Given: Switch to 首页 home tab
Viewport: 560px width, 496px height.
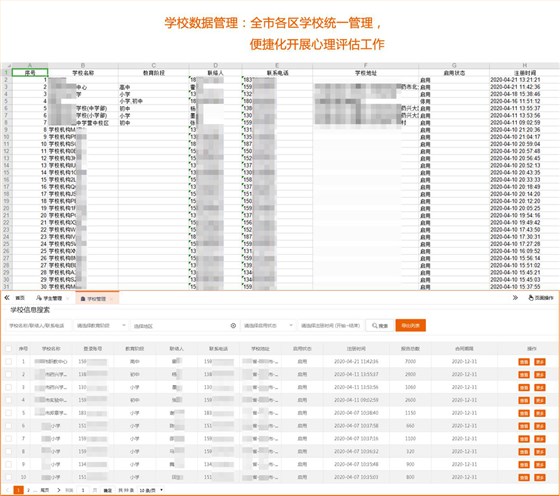Looking at the screenshot, I should (20, 298).
